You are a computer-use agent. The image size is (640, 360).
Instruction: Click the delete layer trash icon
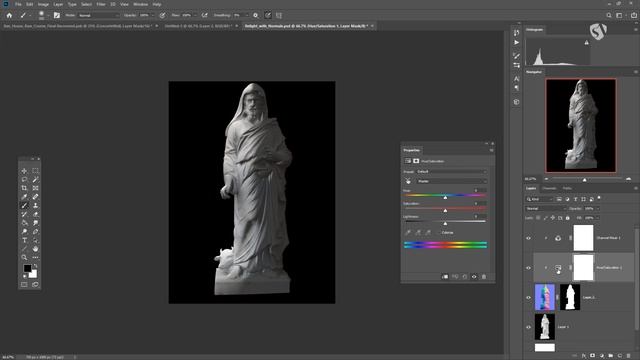(x=629, y=356)
